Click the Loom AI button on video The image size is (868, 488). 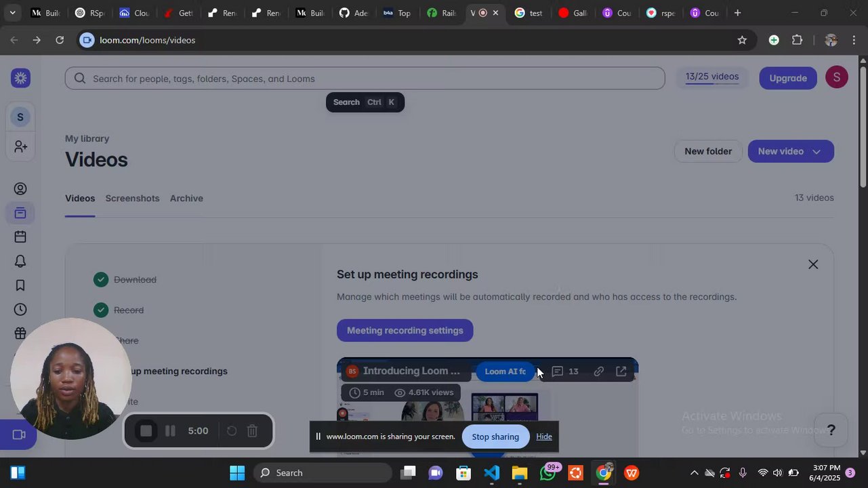(x=505, y=371)
